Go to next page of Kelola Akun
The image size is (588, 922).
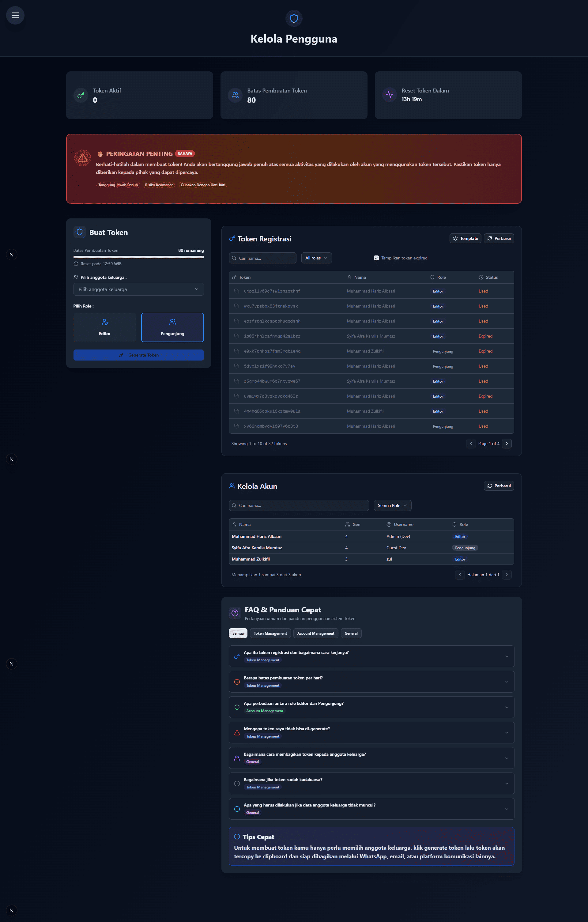tap(507, 574)
